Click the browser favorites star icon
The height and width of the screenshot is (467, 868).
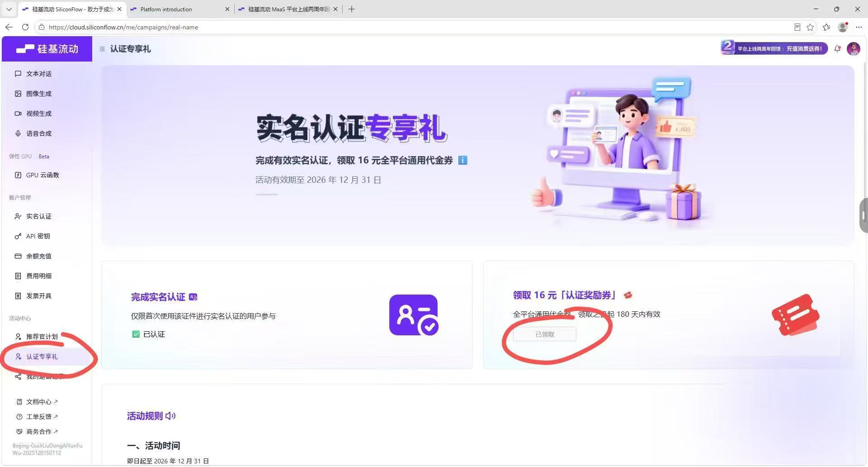click(x=810, y=27)
